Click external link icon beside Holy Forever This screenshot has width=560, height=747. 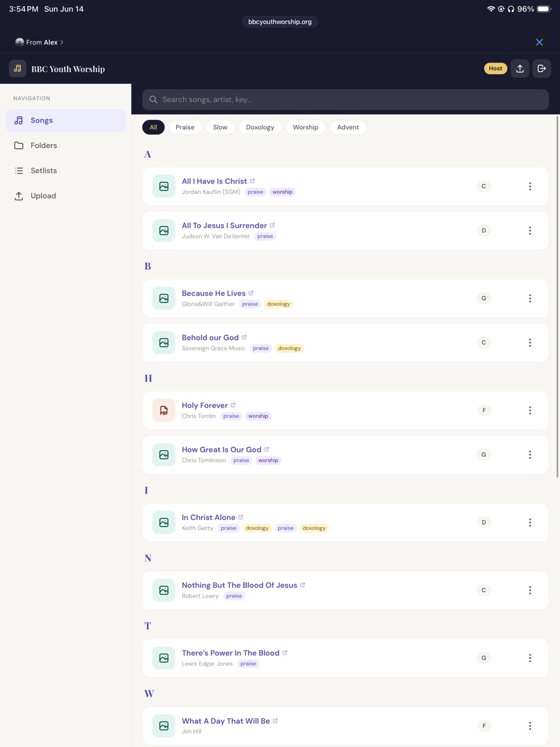[233, 405]
